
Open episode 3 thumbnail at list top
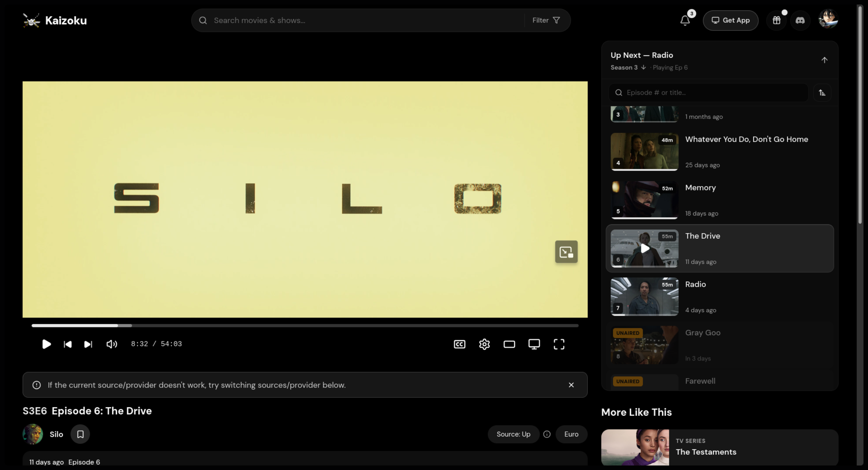(x=644, y=114)
